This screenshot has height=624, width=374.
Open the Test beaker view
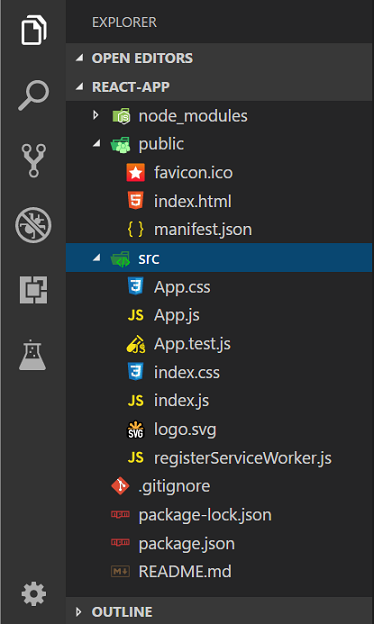(33, 355)
